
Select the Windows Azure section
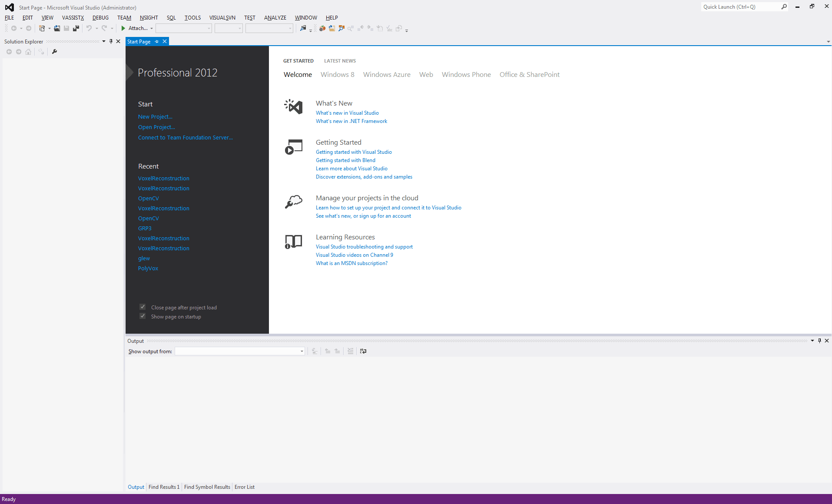[387, 75]
